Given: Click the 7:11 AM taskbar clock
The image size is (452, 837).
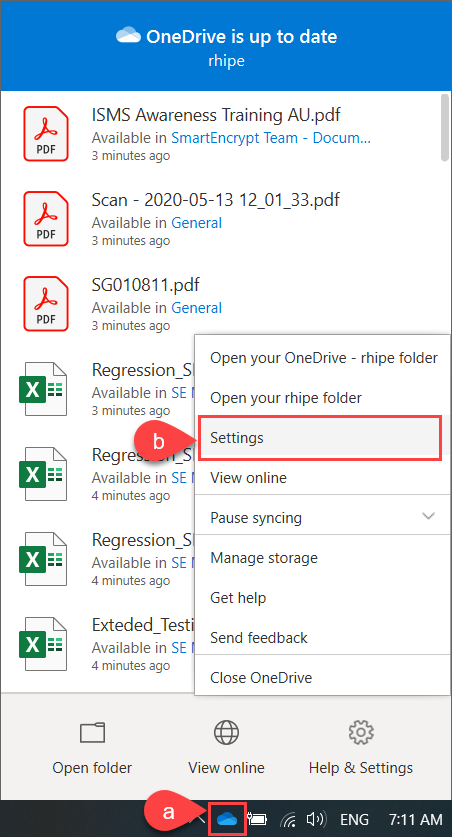Looking at the screenshot, I should point(415,819).
